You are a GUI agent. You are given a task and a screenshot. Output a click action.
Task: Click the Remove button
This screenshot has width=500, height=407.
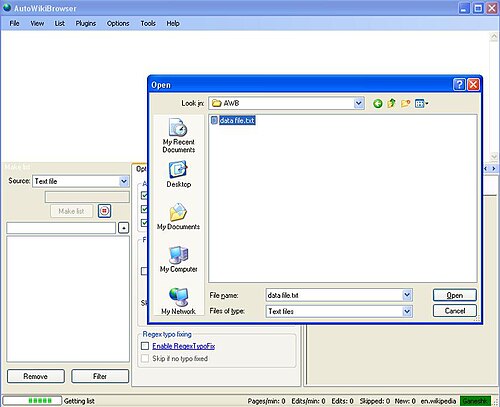[36, 376]
